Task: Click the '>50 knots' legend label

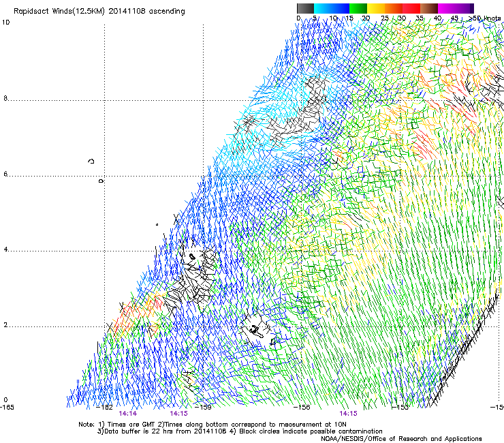Action: point(484,18)
